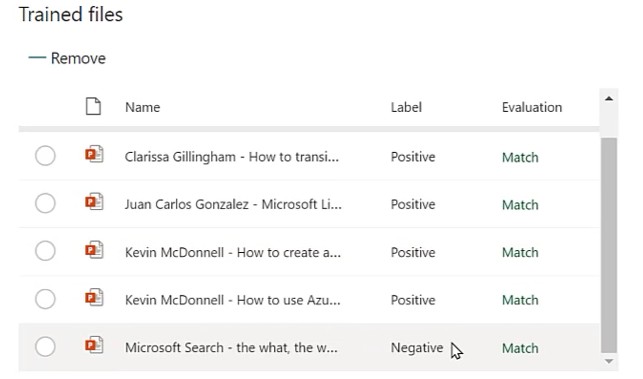Sort by the Name column header
The image size is (643, 379).
(x=142, y=107)
